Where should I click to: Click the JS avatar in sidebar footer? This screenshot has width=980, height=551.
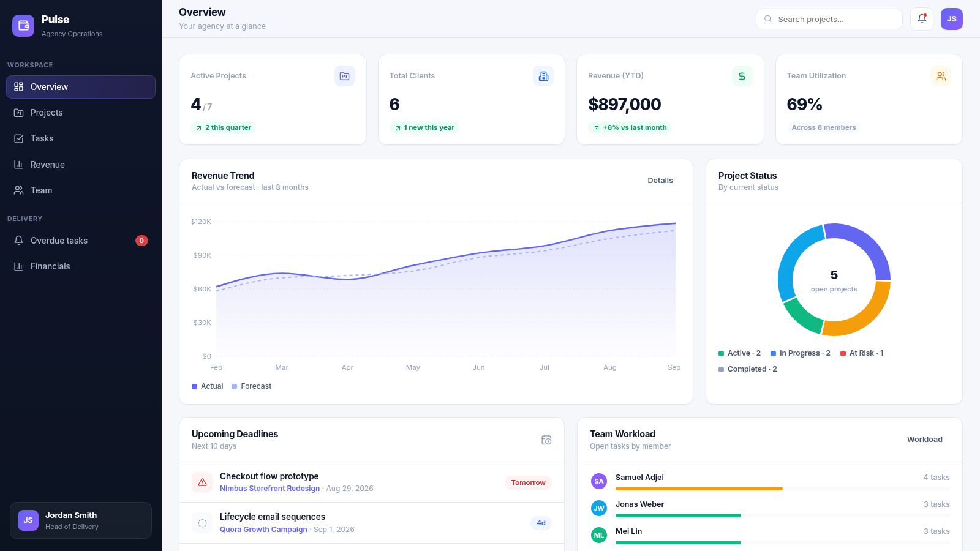pyautogui.click(x=28, y=520)
